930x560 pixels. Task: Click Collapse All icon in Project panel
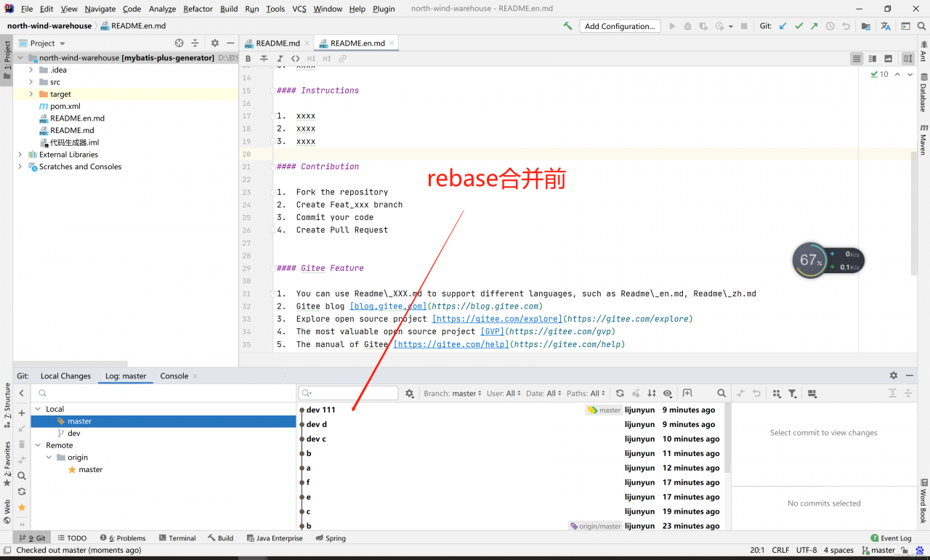[x=195, y=43]
